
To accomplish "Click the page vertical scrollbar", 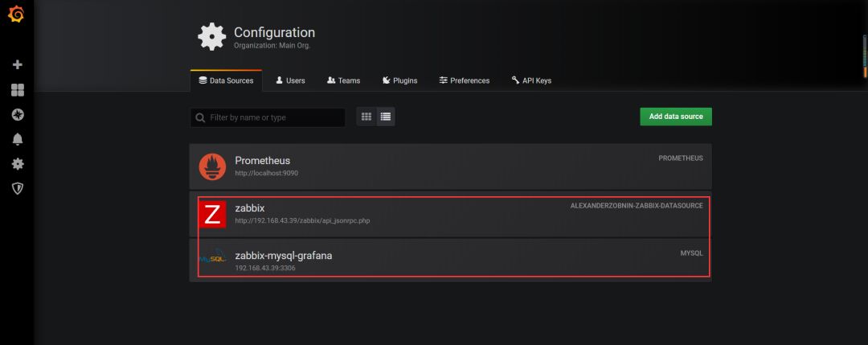I will click(x=865, y=56).
